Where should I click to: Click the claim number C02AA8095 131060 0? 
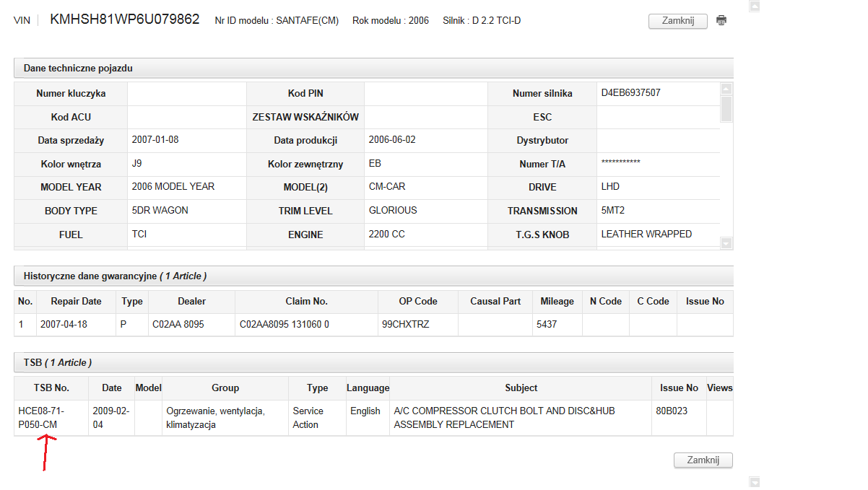(285, 324)
